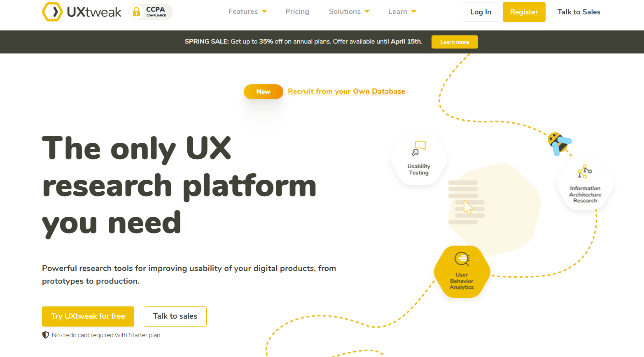Click the outlined Talk to sales button
644x357 pixels.
click(x=175, y=316)
